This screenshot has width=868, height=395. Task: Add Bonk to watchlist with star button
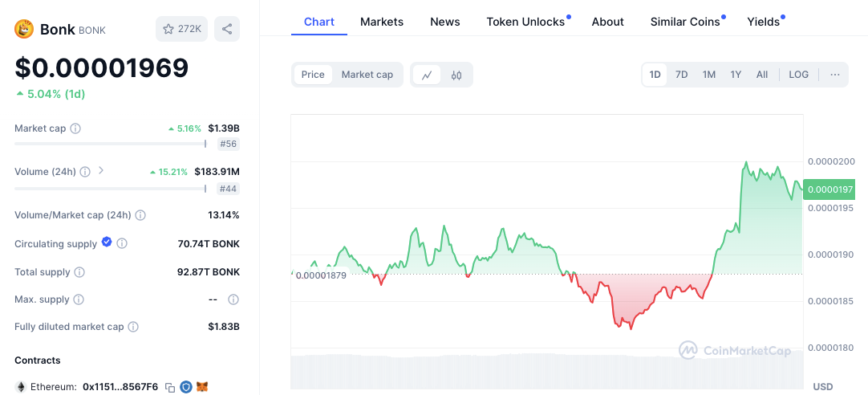(181, 29)
